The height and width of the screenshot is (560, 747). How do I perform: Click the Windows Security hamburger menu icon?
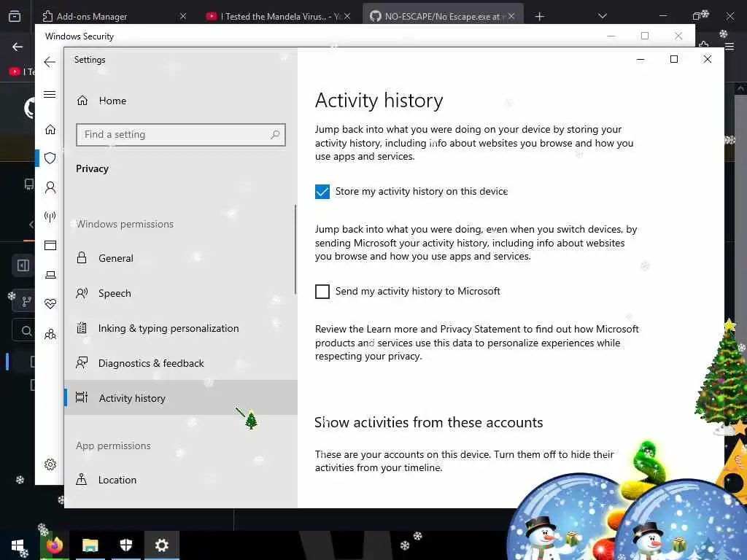(x=50, y=94)
